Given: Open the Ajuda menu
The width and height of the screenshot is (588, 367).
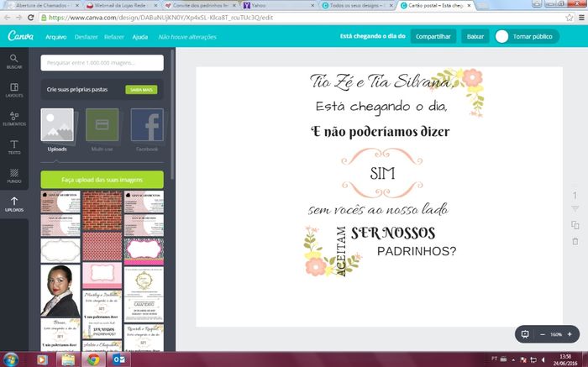Looking at the screenshot, I should point(140,37).
